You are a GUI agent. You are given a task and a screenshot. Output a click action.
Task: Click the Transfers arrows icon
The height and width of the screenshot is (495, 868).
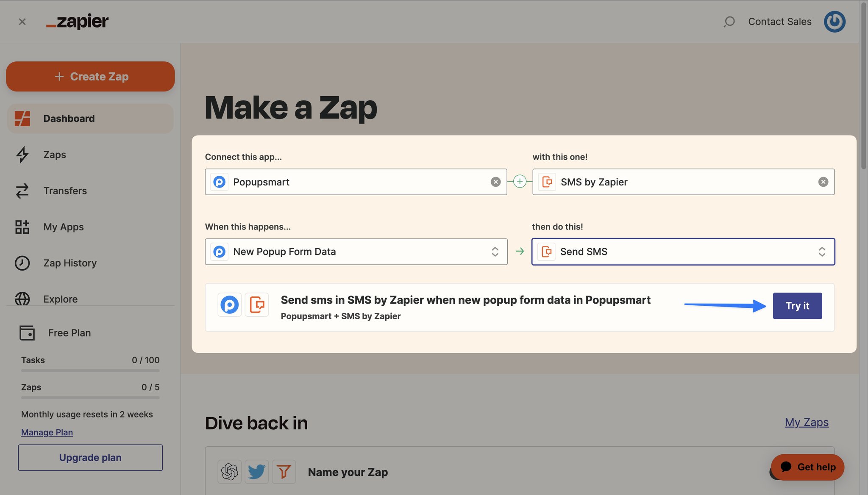pyautogui.click(x=22, y=191)
